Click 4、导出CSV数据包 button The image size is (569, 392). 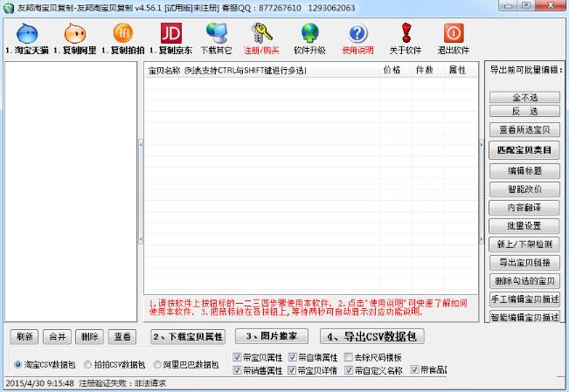pyautogui.click(x=372, y=336)
